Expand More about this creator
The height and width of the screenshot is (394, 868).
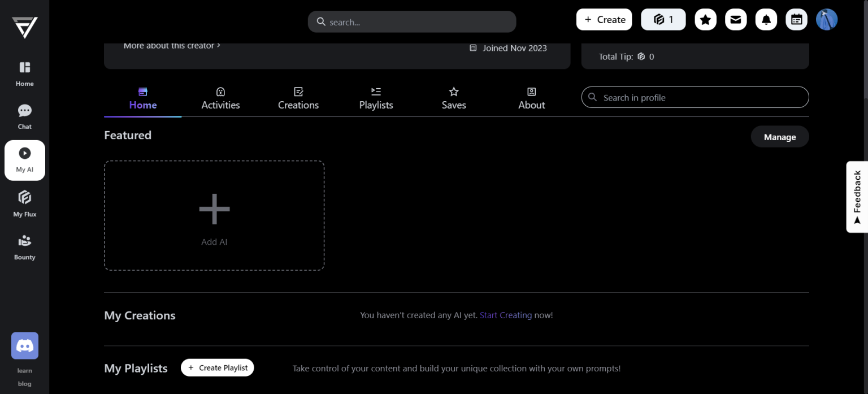click(x=172, y=46)
